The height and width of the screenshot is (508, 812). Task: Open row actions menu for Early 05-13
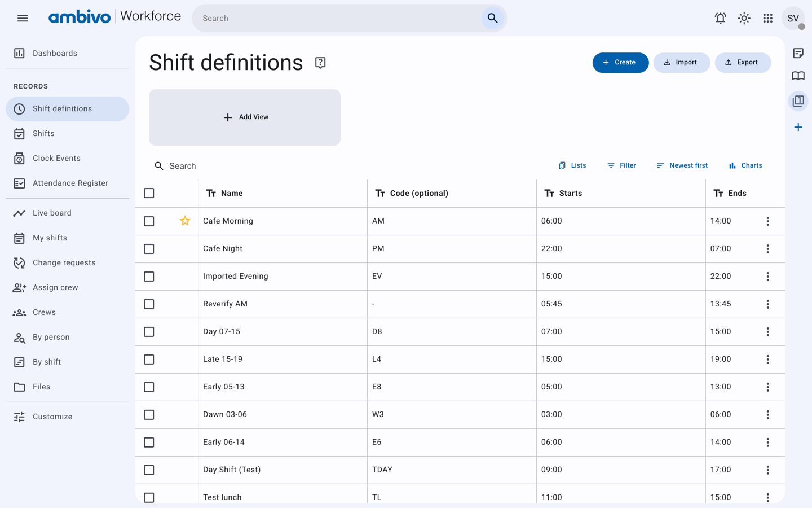[767, 387]
